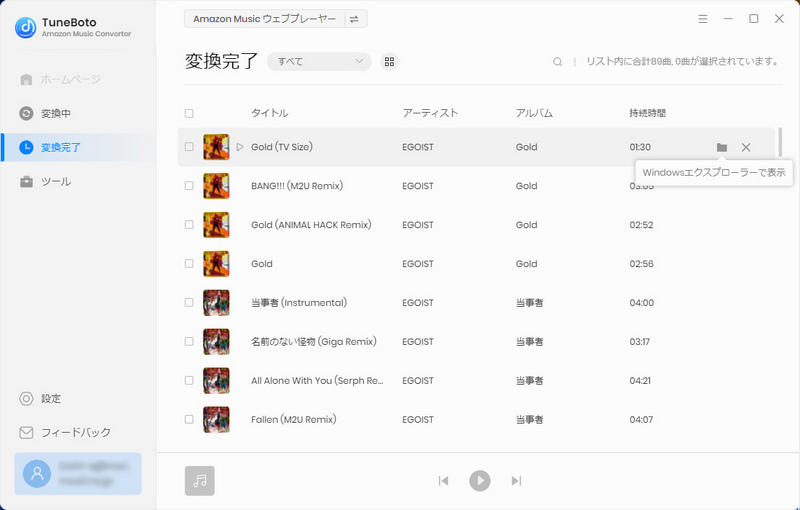Click the search magnifier icon
Viewport: 800px width, 510px height.
click(x=558, y=62)
